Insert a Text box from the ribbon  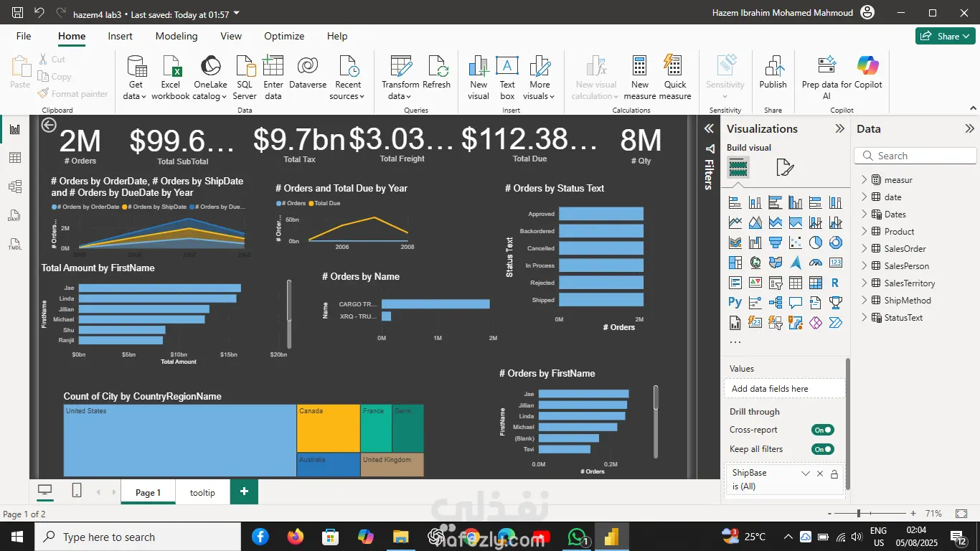click(507, 67)
